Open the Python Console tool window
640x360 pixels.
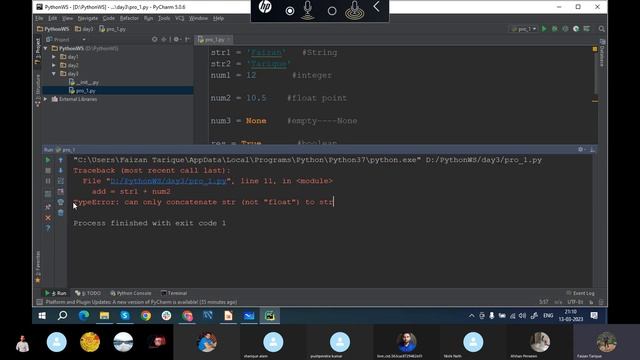coord(131,293)
